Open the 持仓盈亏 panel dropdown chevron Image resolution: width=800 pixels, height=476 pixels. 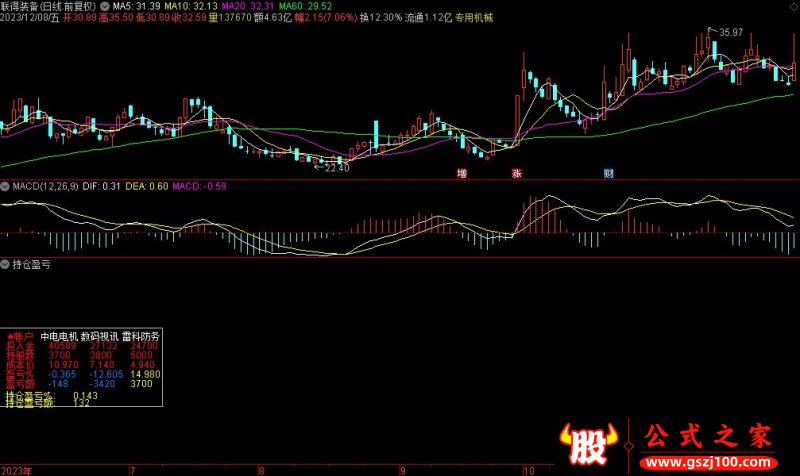click(5, 265)
